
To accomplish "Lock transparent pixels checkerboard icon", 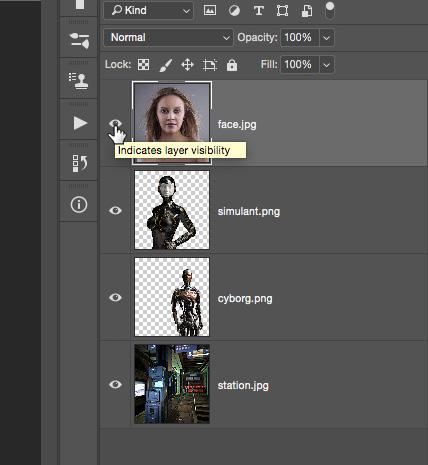I will click(x=144, y=64).
